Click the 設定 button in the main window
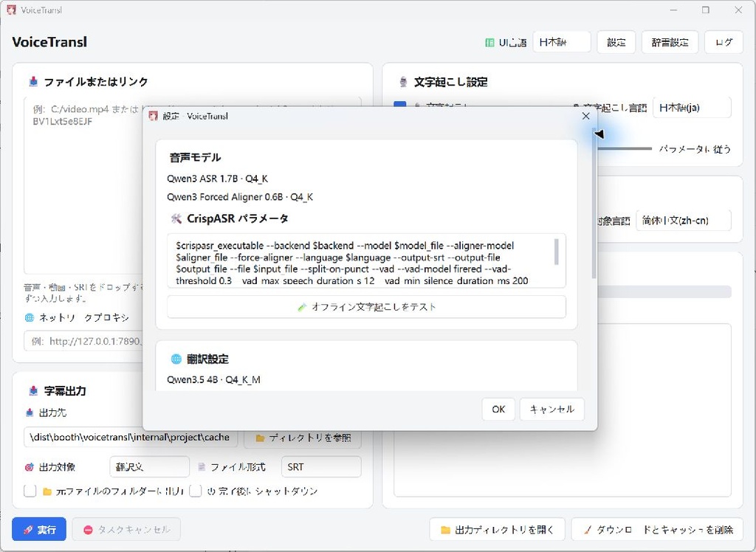 (x=616, y=42)
